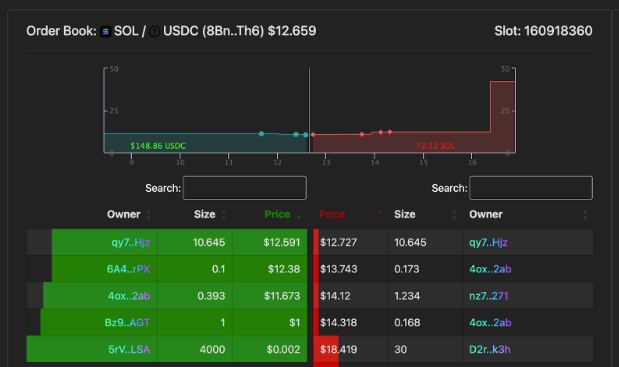619x367 pixels.
Task: Click the SOL token icon in the title
Action: [105, 31]
